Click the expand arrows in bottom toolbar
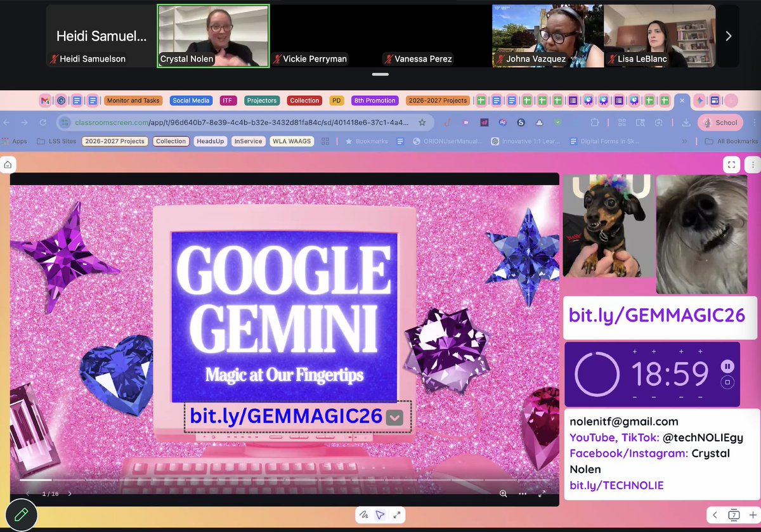Screen dimensions: 761x532 [x=396, y=515]
